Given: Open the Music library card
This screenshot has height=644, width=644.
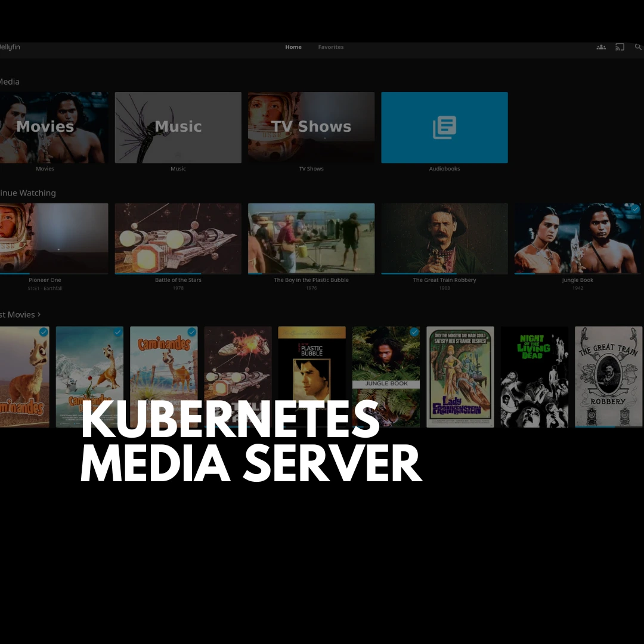Looking at the screenshot, I should [178, 128].
